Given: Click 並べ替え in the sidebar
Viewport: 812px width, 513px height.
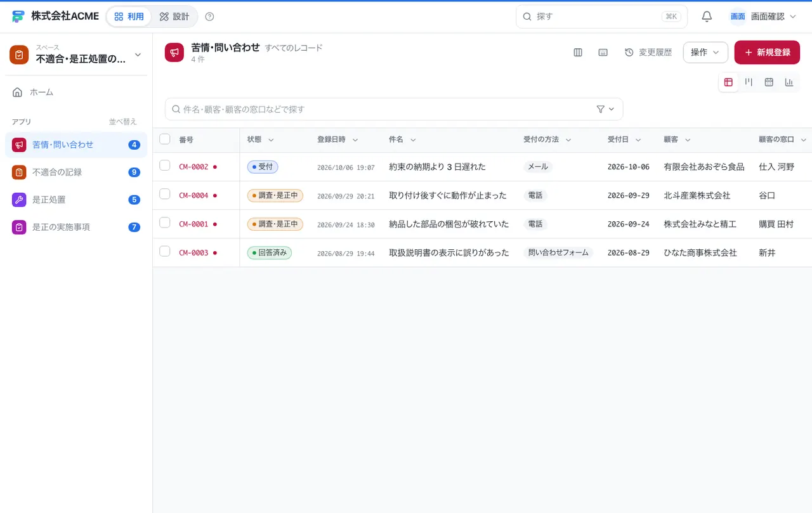Looking at the screenshot, I should click(123, 122).
